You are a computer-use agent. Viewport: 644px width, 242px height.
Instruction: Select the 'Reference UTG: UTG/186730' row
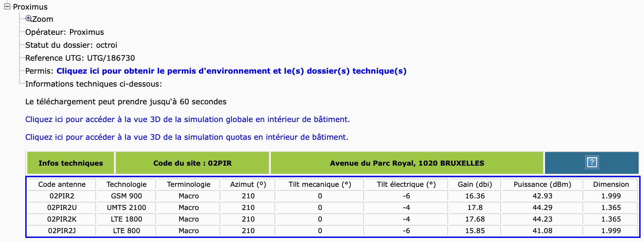point(80,58)
